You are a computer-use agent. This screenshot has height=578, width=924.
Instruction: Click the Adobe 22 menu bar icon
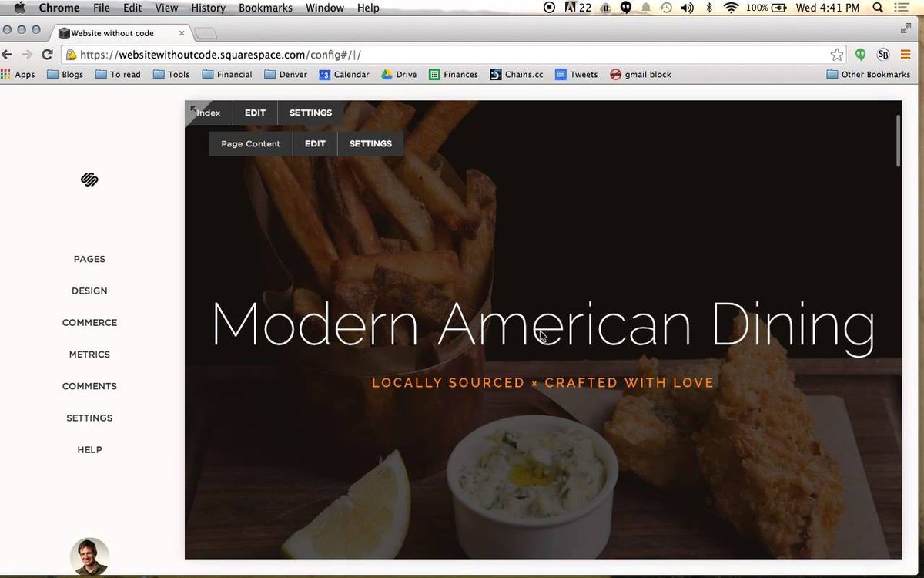578,8
